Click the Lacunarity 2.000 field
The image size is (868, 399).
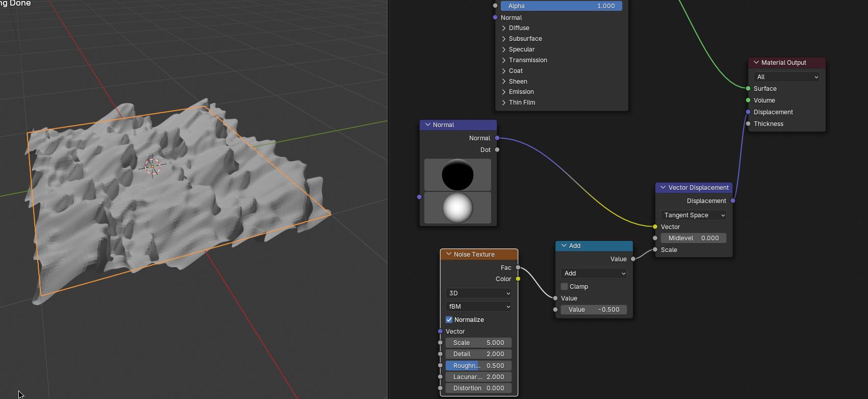478,377
